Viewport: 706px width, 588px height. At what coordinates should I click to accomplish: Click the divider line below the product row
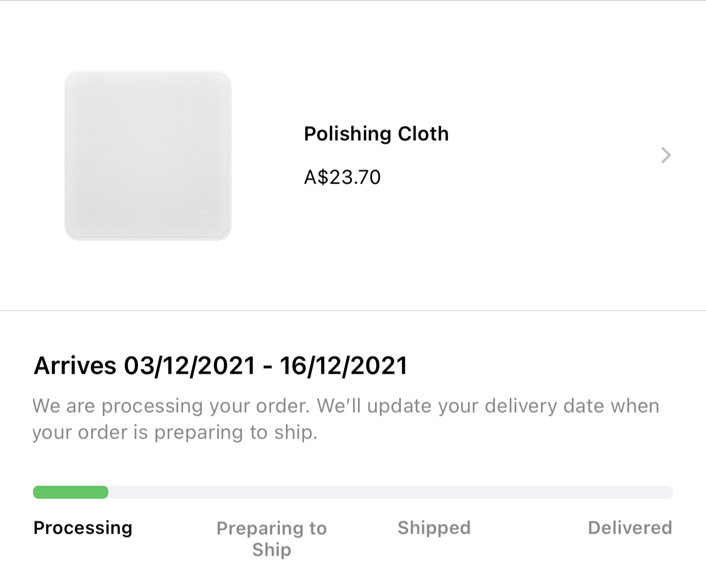coord(353,310)
